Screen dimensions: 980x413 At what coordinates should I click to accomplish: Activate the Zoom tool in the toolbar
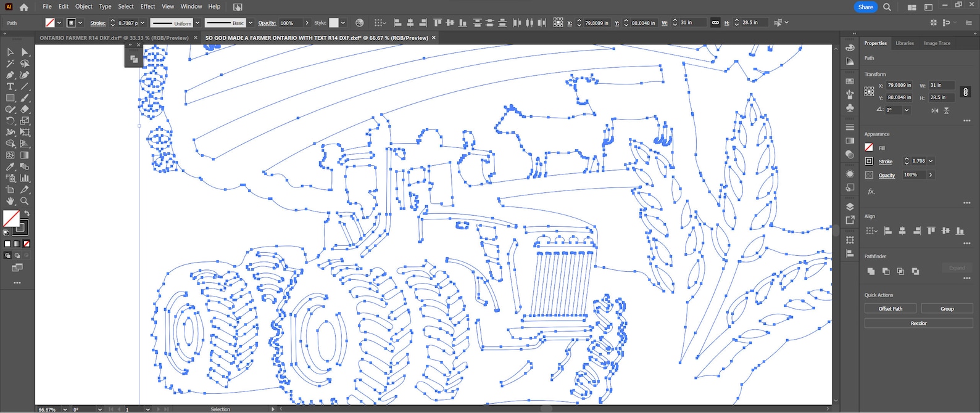pos(25,201)
